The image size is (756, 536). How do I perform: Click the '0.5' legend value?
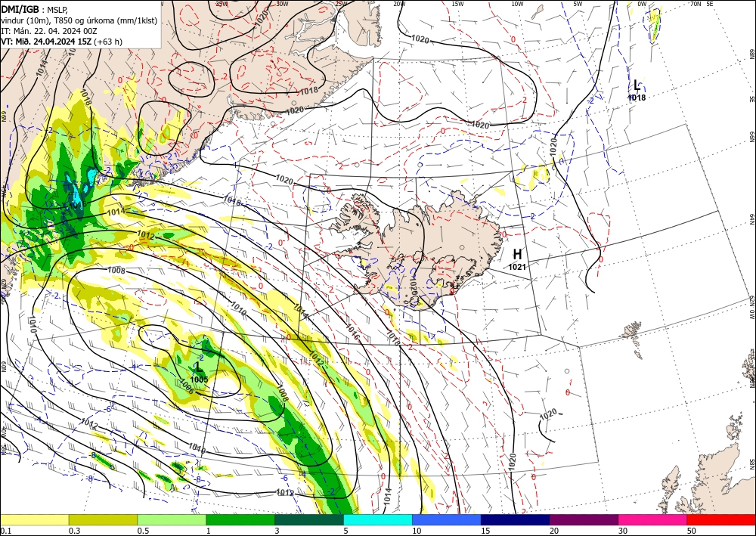coord(143,531)
